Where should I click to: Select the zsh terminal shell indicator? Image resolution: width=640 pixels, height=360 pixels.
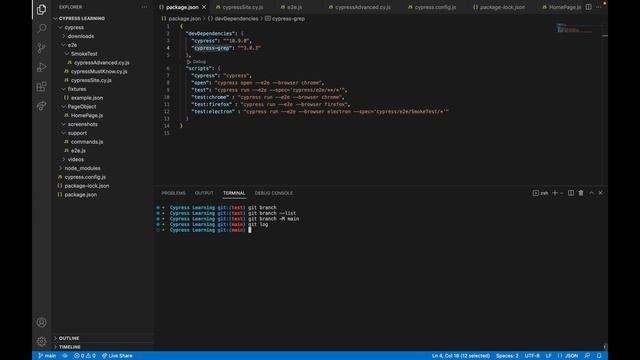pyautogui.click(x=540, y=193)
